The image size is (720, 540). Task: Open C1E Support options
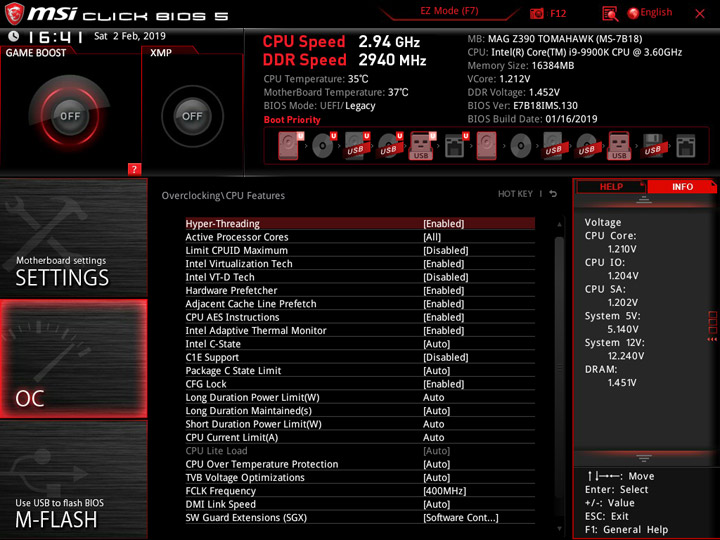(x=360, y=357)
